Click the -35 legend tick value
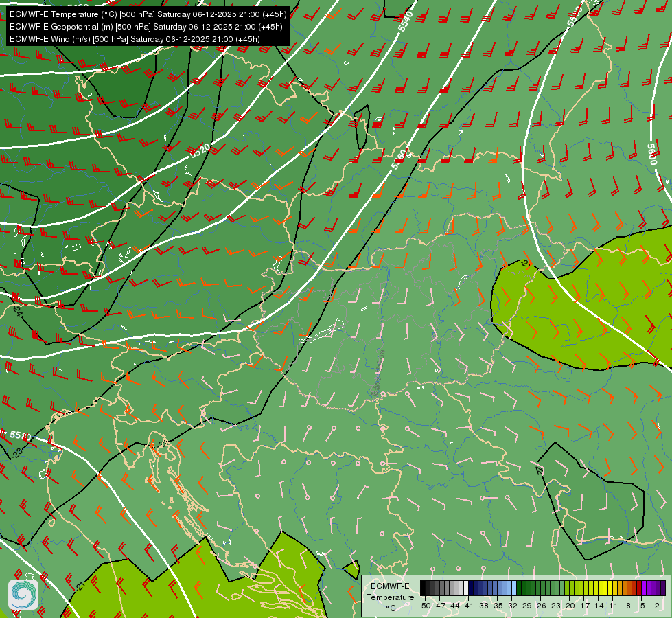The width and height of the screenshot is (672, 618). [497, 606]
